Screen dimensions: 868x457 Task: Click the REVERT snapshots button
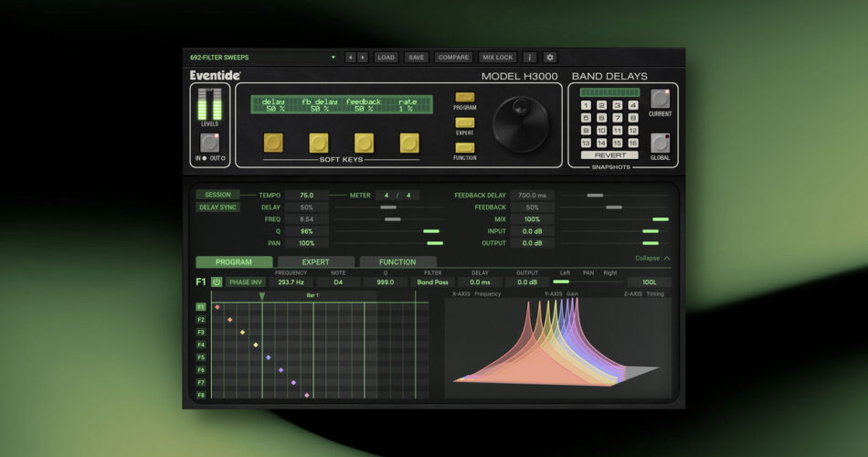609,155
